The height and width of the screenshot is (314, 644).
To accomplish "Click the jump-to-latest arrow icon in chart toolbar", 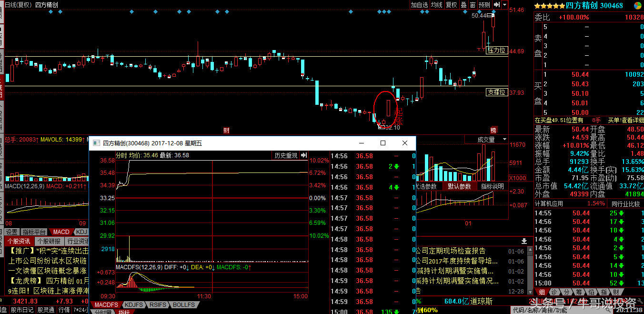I will pos(496,5).
